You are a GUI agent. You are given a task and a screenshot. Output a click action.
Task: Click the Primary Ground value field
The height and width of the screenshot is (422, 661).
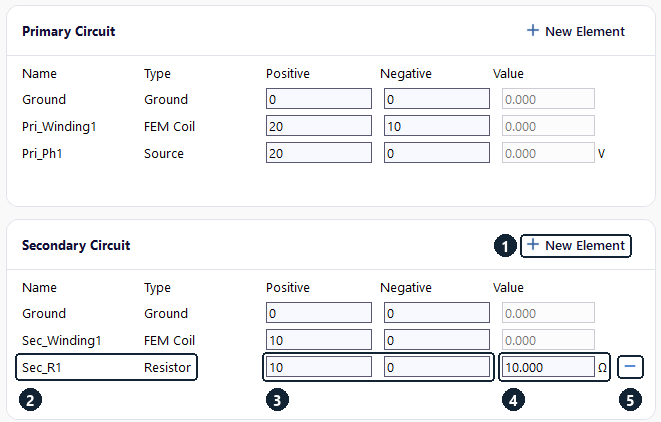click(x=548, y=99)
